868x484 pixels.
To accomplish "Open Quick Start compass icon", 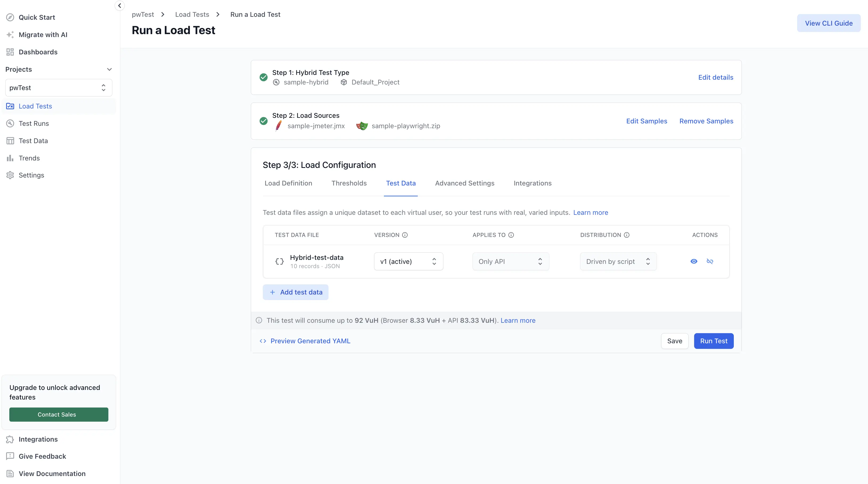I will pos(10,17).
